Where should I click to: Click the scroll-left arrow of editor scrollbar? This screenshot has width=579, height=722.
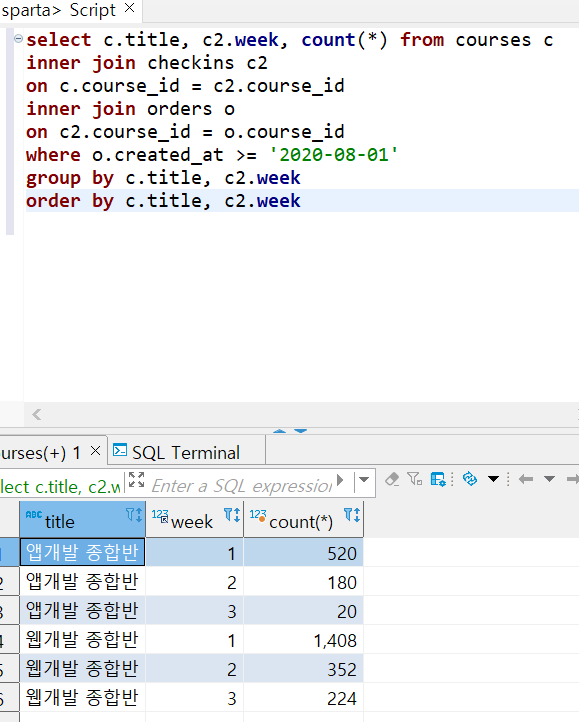click(x=37, y=414)
